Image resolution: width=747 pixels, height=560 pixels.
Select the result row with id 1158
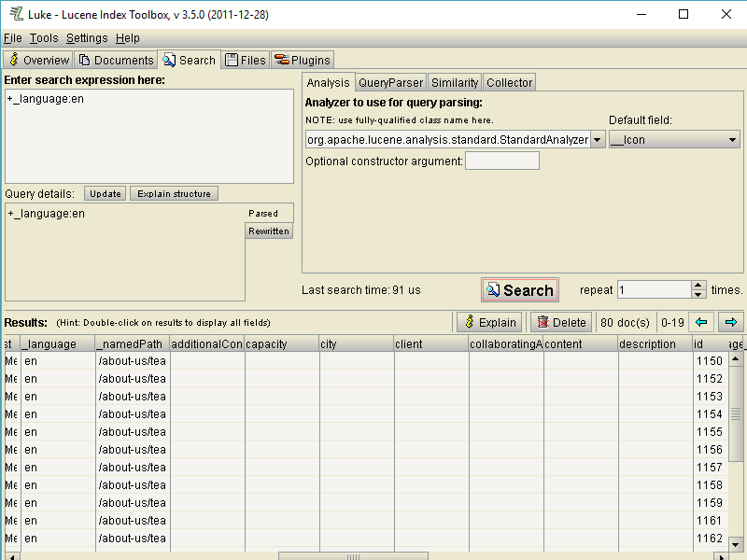(366, 485)
